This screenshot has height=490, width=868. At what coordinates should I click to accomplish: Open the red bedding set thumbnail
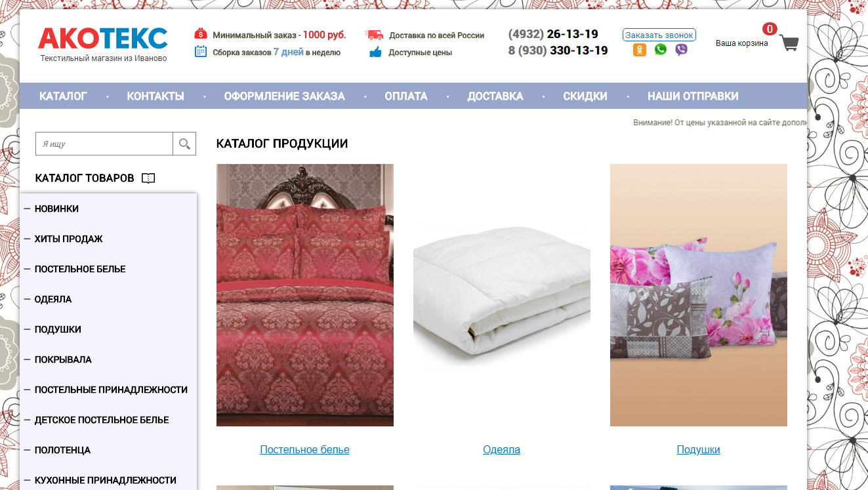[x=305, y=295]
